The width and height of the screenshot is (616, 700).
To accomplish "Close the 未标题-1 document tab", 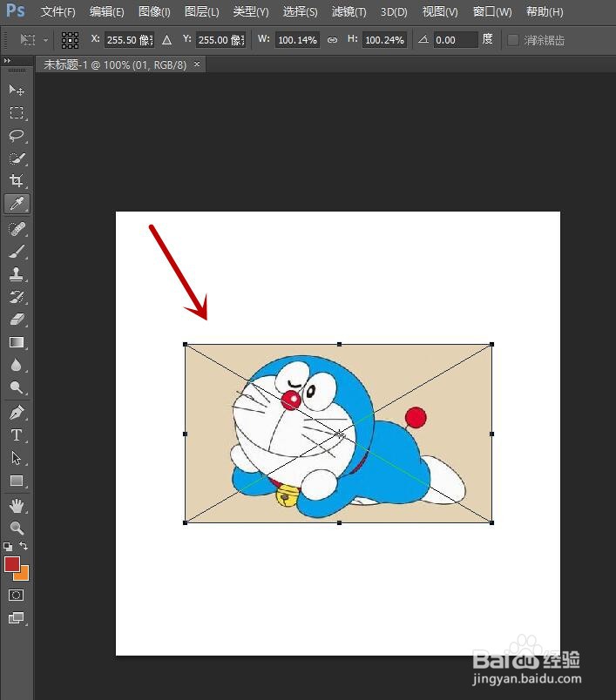I will click(x=197, y=64).
